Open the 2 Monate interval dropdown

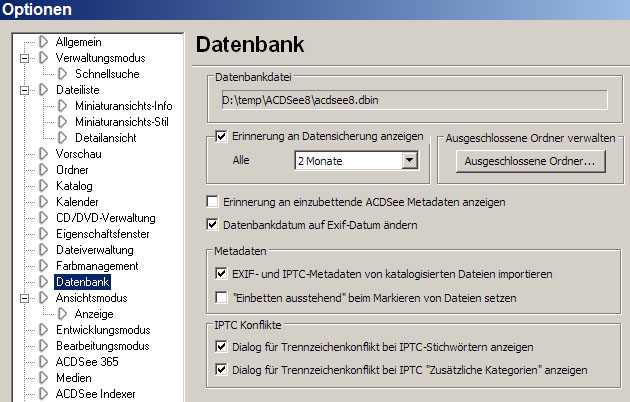point(408,160)
